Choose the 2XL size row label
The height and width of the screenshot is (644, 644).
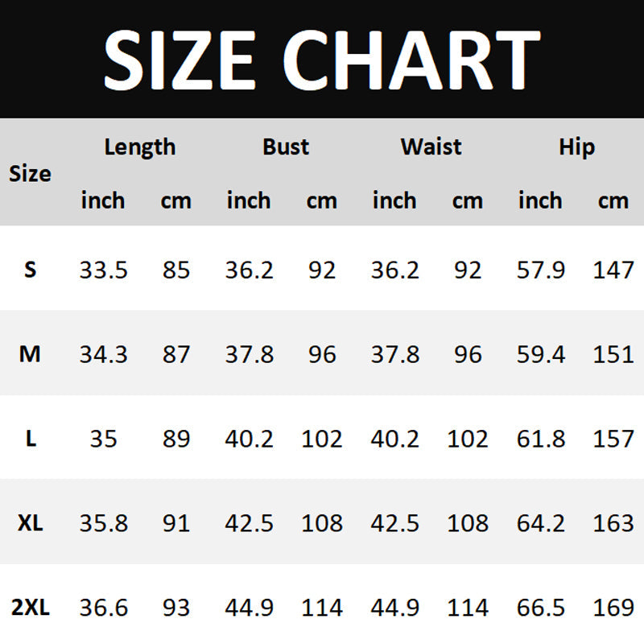30,608
